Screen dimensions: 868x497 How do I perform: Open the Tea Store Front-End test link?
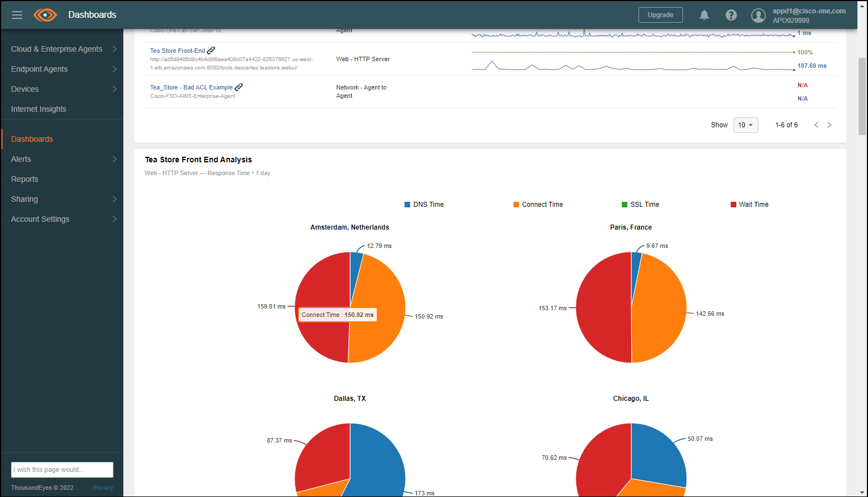point(177,51)
